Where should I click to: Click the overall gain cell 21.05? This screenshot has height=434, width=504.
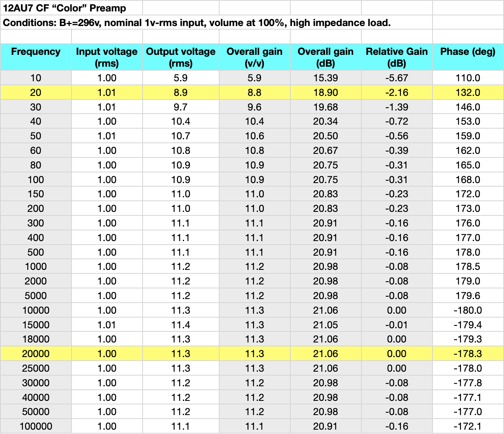click(325, 325)
